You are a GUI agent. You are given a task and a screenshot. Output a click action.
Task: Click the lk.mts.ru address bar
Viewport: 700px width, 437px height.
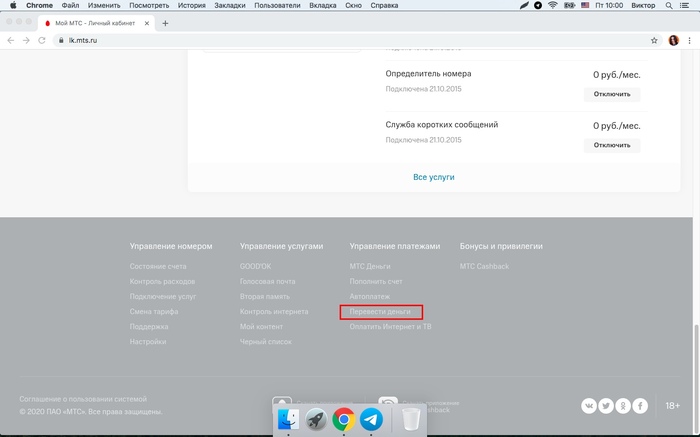tap(300, 41)
